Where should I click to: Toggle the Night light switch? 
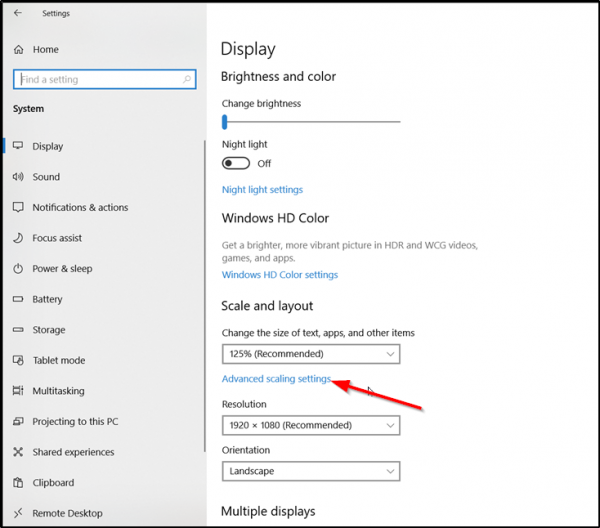(236, 163)
